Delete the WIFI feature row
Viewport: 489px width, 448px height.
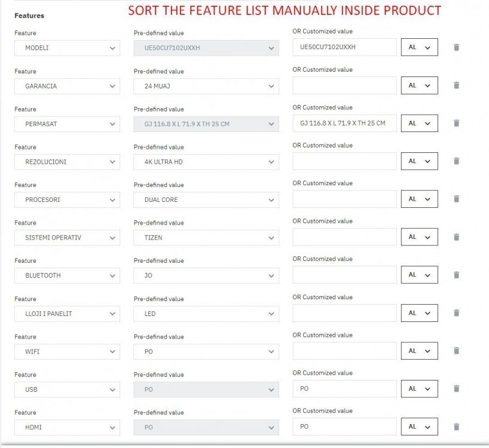click(456, 351)
